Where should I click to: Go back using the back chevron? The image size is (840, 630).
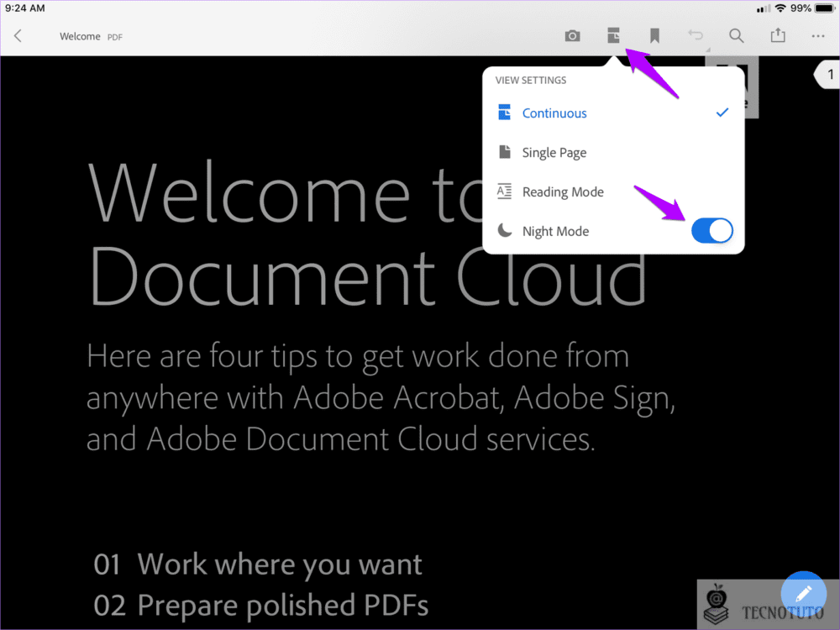tap(18, 36)
